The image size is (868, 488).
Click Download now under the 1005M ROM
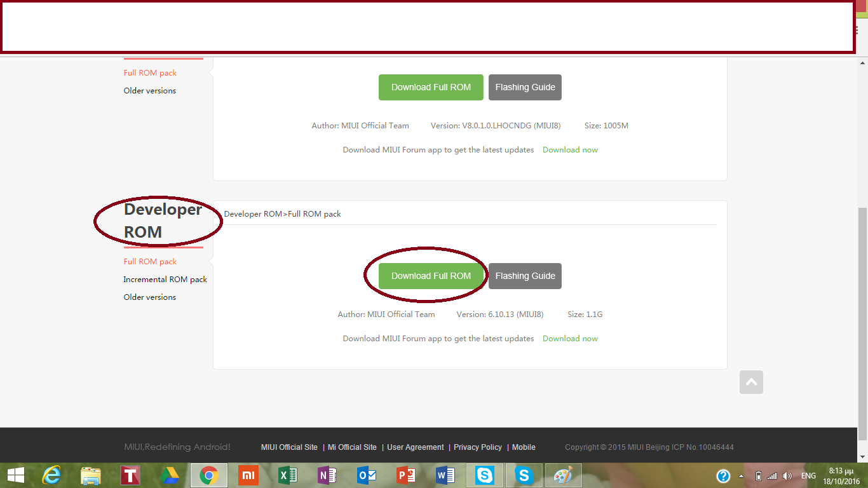click(x=570, y=150)
